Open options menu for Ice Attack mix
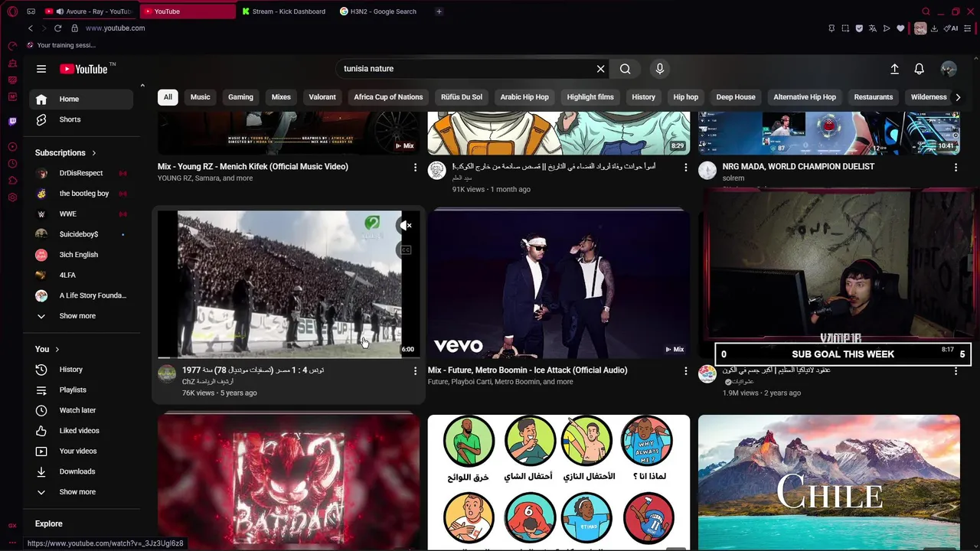The width and height of the screenshot is (980, 551). point(685,370)
